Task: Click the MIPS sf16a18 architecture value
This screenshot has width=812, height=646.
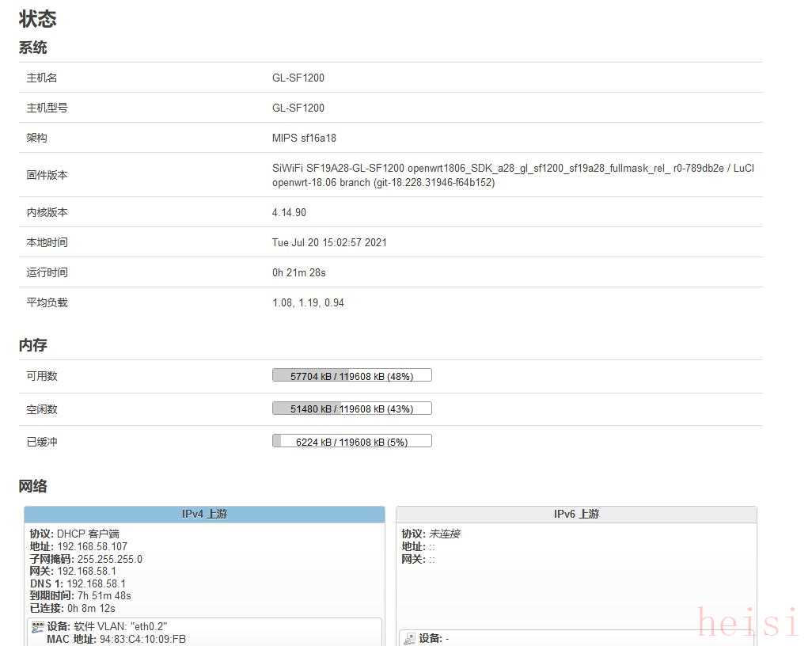Action: pyautogui.click(x=304, y=138)
